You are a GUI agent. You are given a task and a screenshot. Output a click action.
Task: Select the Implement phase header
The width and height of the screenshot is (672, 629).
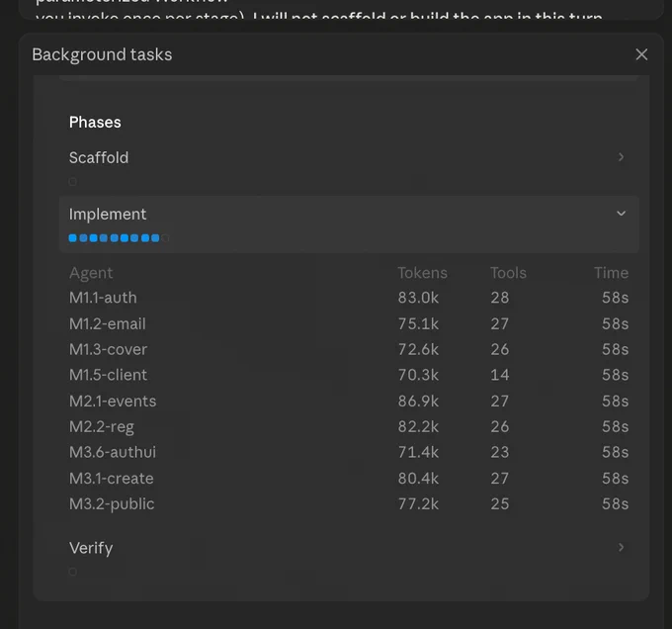(349, 225)
